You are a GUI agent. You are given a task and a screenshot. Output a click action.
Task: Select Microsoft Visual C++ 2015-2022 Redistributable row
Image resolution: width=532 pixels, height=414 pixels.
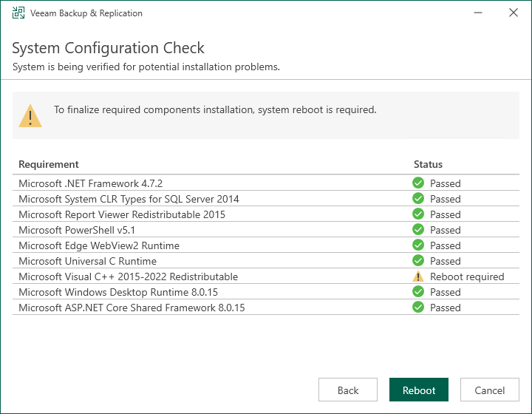click(x=266, y=276)
